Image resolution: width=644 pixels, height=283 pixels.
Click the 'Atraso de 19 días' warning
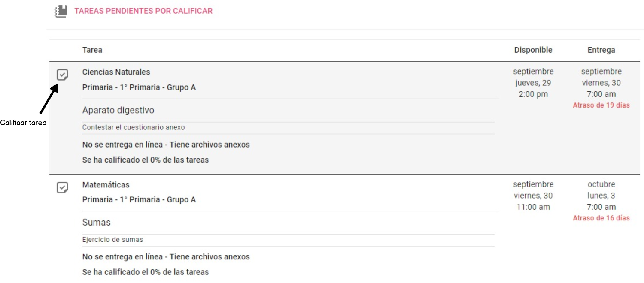[x=601, y=105]
